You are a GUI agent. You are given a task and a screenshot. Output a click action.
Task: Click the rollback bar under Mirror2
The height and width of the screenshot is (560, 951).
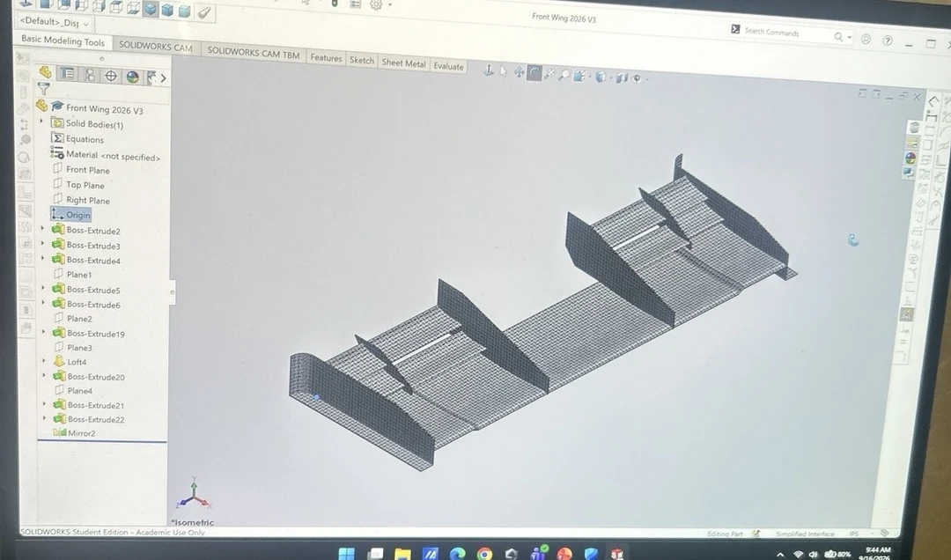pos(102,441)
